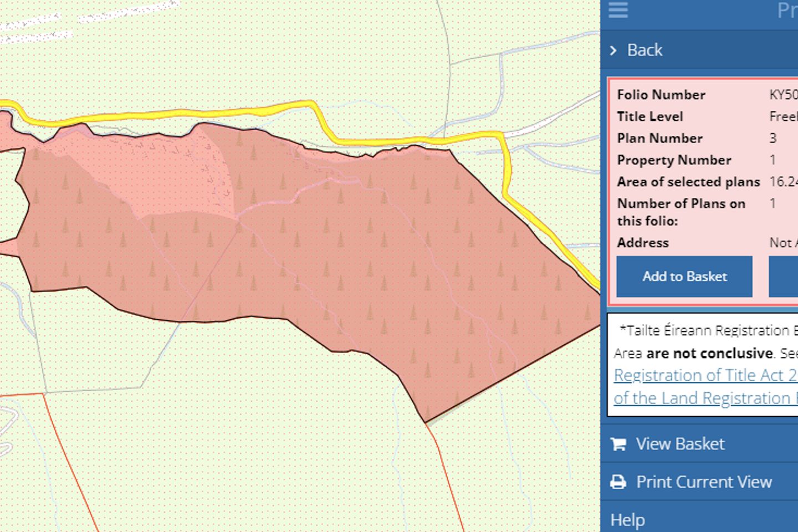Click the Title Level label
Screen dimensions: 798x532
[x=649, y=116]
